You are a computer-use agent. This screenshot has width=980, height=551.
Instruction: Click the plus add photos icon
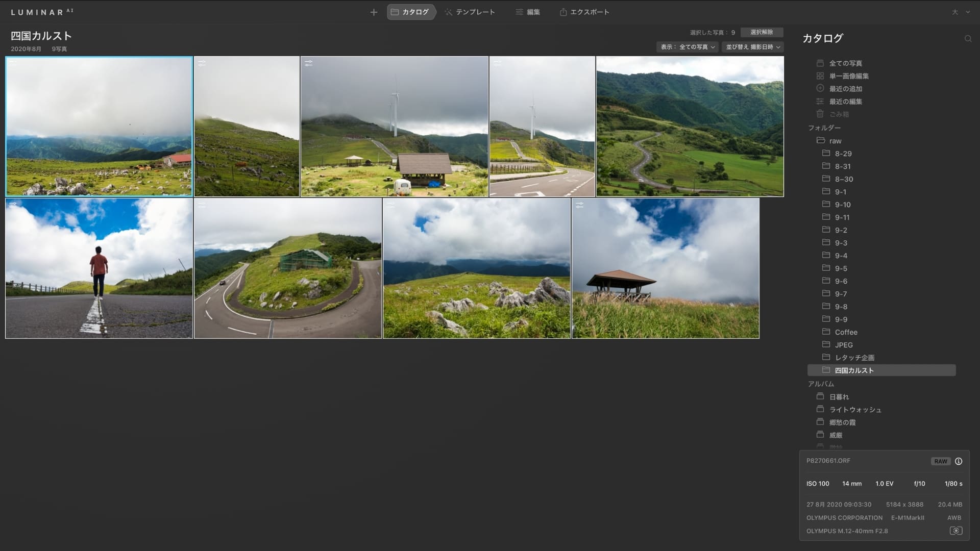tap(374, 12)
